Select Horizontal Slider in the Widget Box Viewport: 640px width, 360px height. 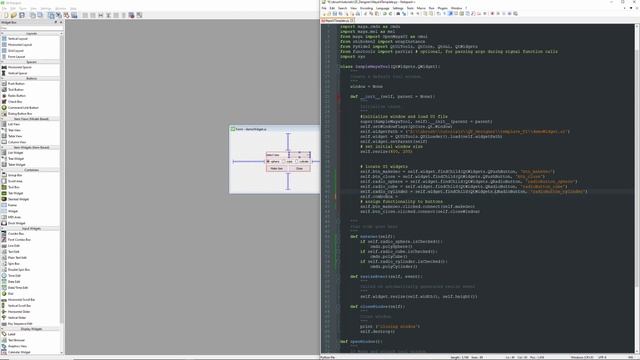(16, 311)
